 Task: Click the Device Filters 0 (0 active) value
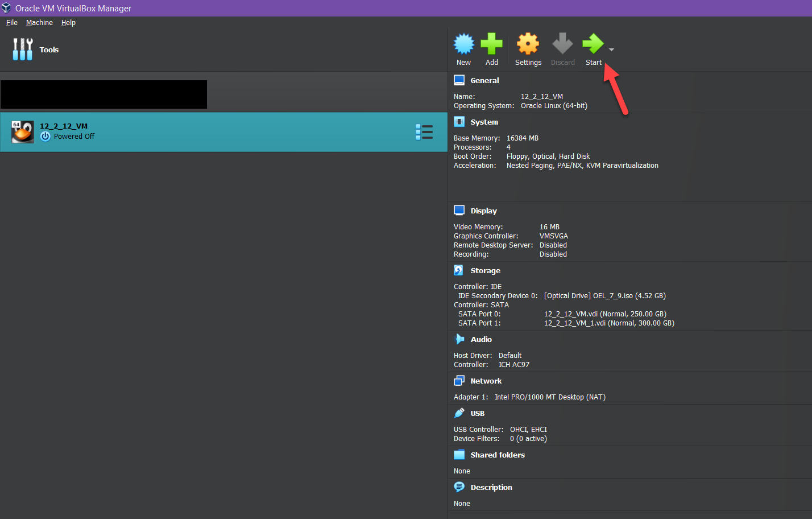pyautogui.click(x=528, y=439)
